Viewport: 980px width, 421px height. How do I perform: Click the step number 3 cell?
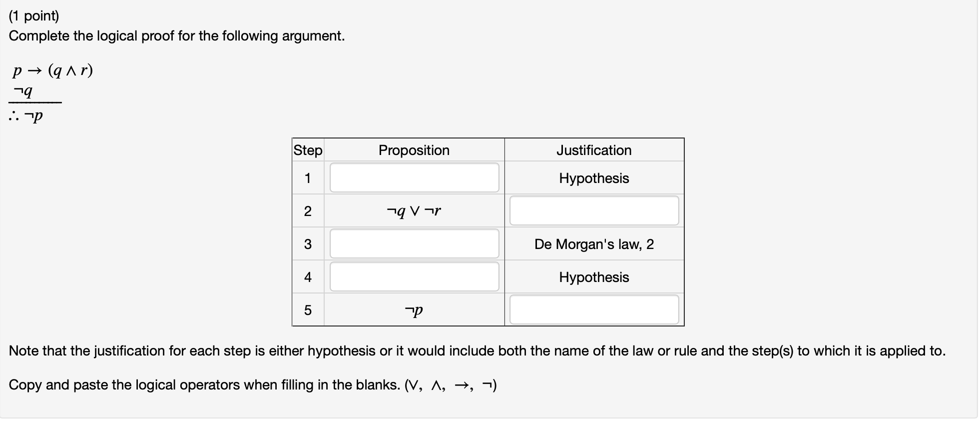pyautogui.click(x=308, y=244)
